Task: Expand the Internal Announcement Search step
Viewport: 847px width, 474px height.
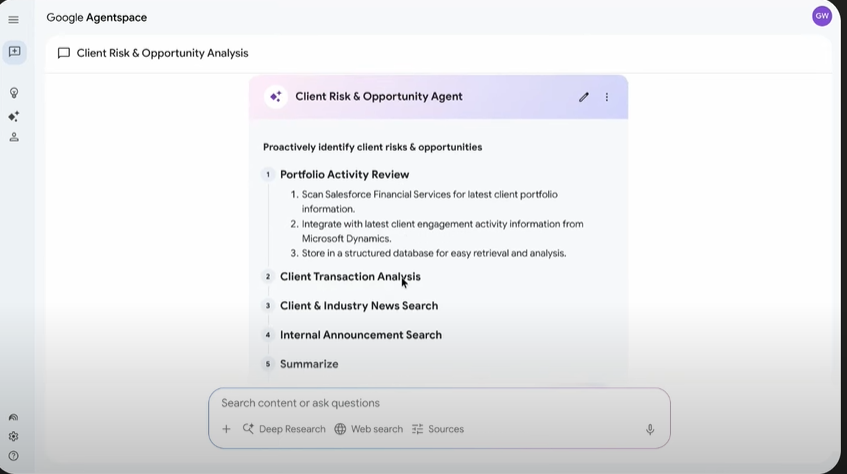Action: pos(361,335)
